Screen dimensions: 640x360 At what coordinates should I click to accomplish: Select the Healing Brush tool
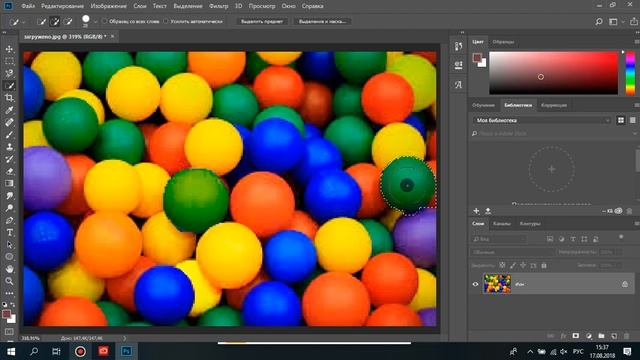pyautogui.click(x=9, y=122)
